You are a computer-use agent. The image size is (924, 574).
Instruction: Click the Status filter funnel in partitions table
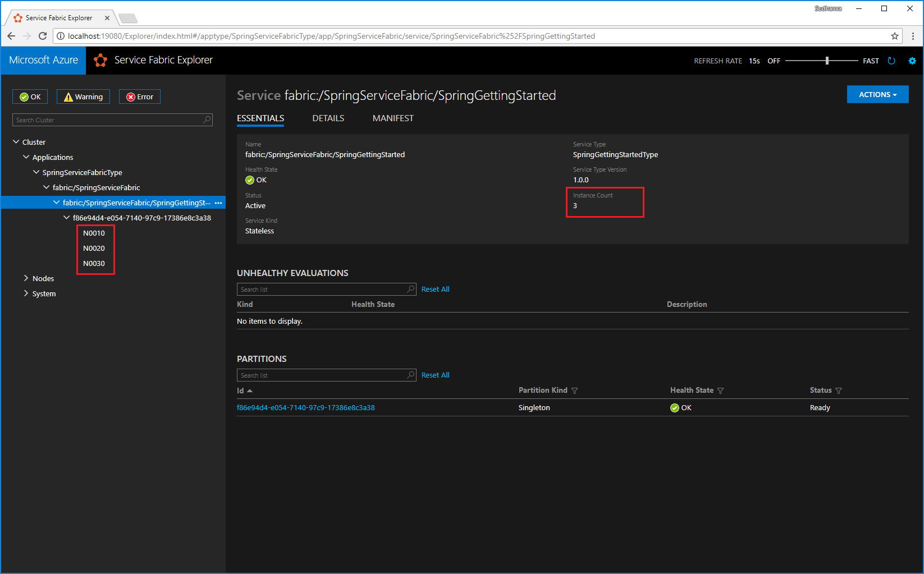click(839, 390)
